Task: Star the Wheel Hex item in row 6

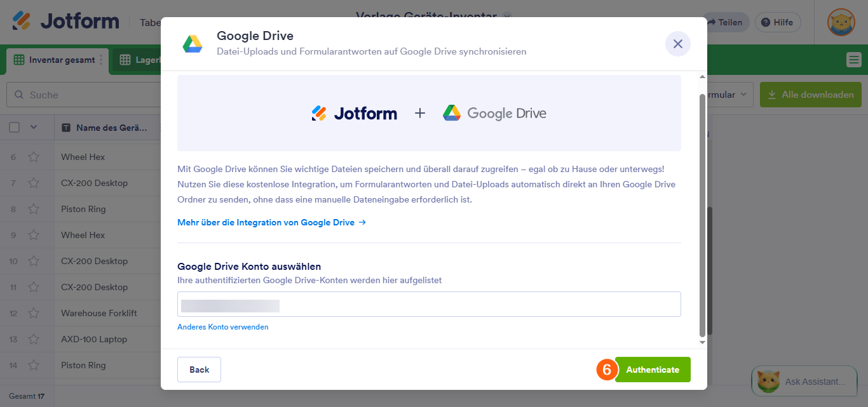Action: click(x=34, y=156)
